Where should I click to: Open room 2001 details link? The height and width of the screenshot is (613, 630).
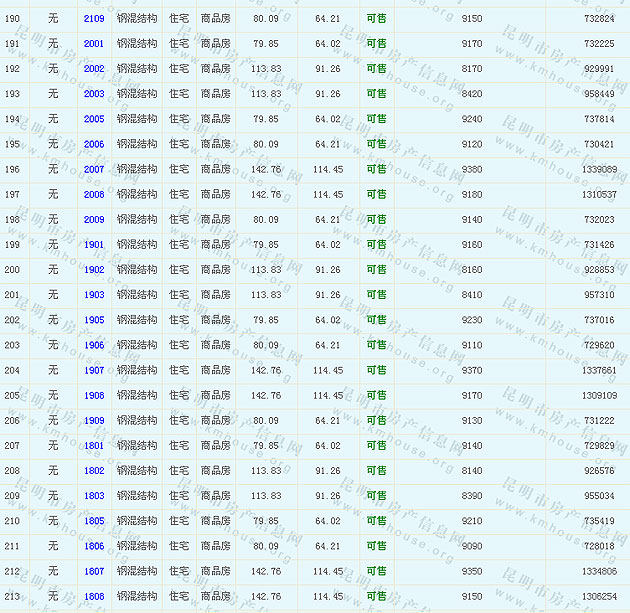(93, 44)
